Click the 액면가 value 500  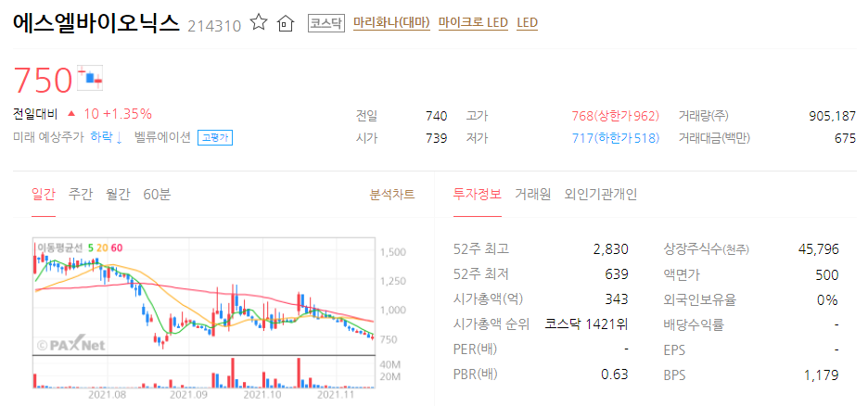tap(827, 275)
